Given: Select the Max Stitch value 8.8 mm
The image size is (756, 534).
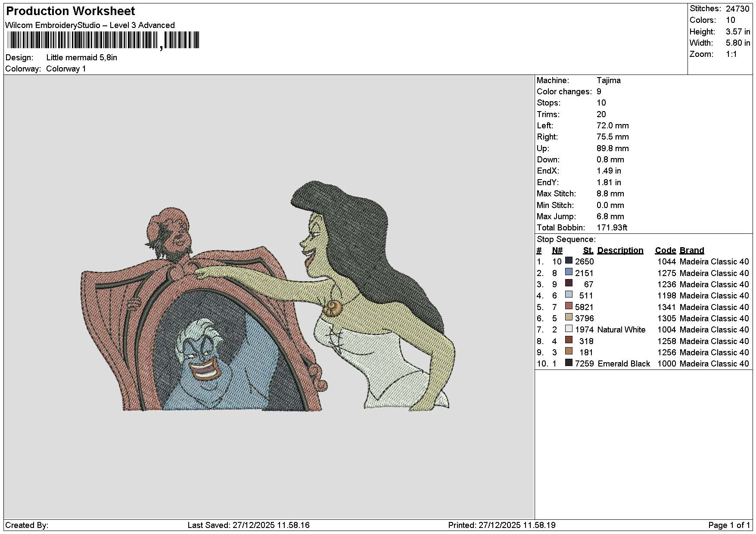Looking at the screenshot, I should (x=610, y=194).
